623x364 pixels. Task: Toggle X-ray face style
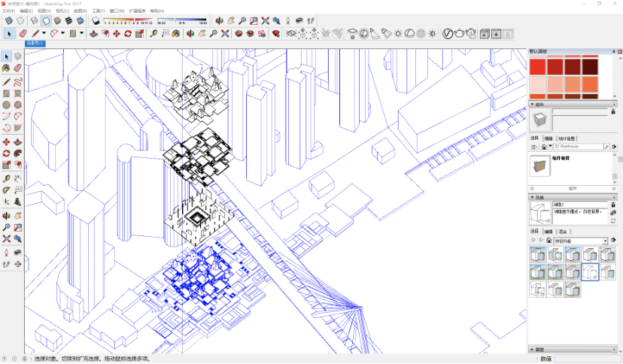pyautogui.click(x=9, y=20)
